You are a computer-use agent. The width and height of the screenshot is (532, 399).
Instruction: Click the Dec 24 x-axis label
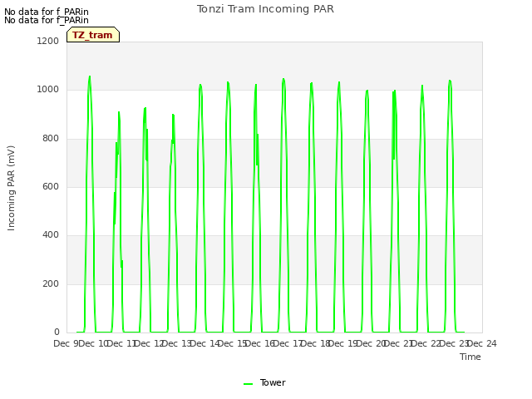tap(482, 343)
